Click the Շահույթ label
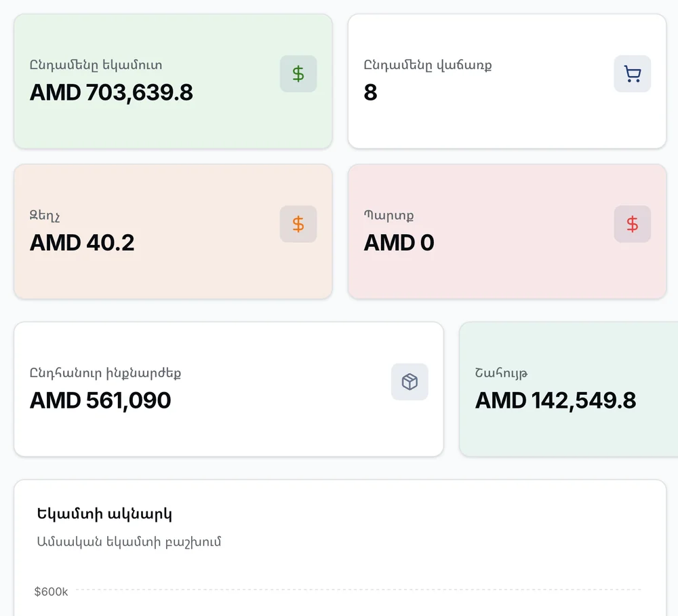 pos(501,373)
